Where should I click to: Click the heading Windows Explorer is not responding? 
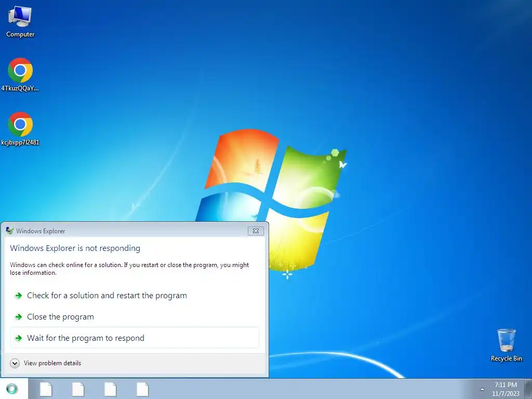[x=75, y=248]
